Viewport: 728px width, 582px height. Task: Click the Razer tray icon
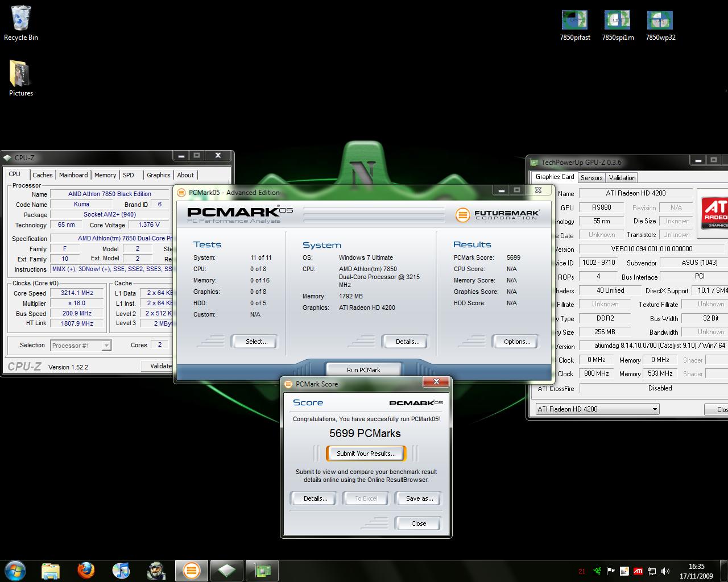pos(597,571)
